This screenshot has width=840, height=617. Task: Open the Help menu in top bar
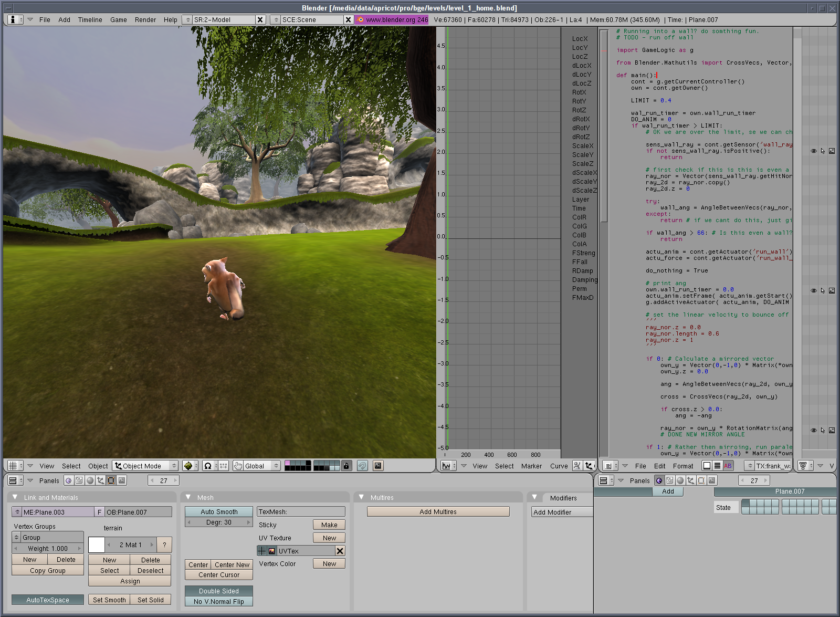(x=171, y=19)
